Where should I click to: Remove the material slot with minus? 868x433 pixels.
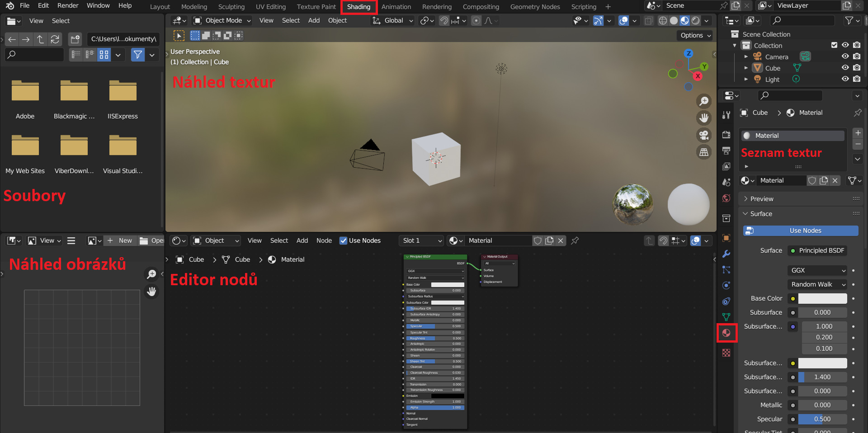coord(858,144)
